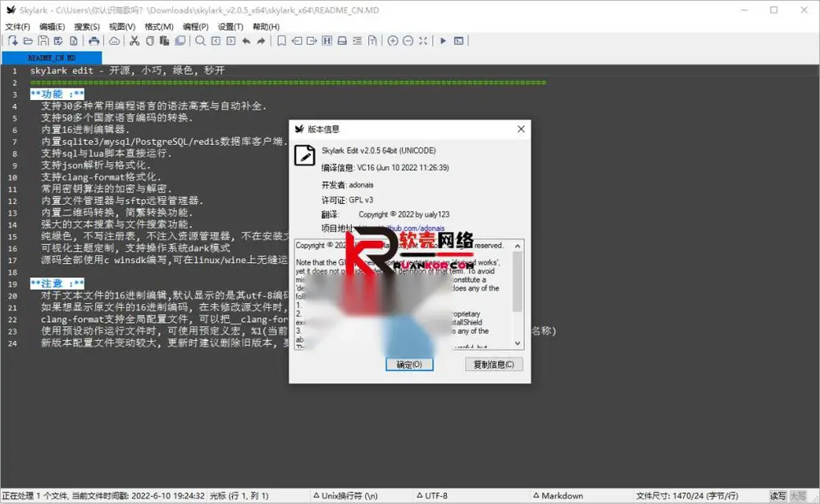This screenshot has height=504, width=820.
Task: Click the find next arrow-box icon
Action: click(230, 41)
